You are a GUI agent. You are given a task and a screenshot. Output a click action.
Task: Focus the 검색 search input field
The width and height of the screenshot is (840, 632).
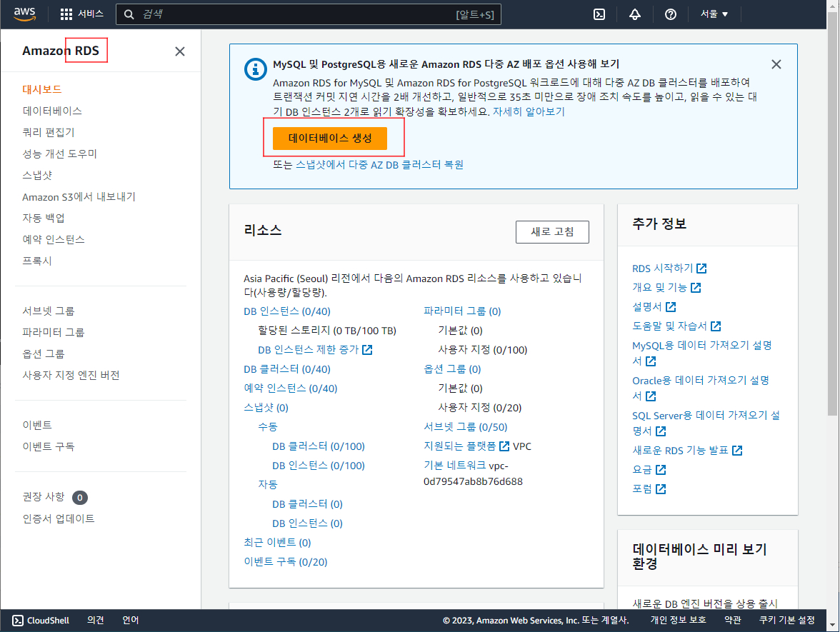309,14
